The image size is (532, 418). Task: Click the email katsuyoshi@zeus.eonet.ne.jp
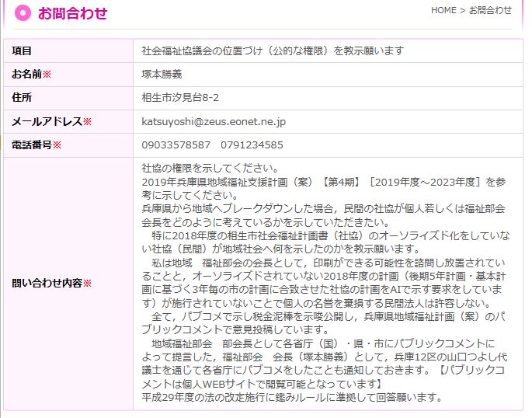(214, 121)
